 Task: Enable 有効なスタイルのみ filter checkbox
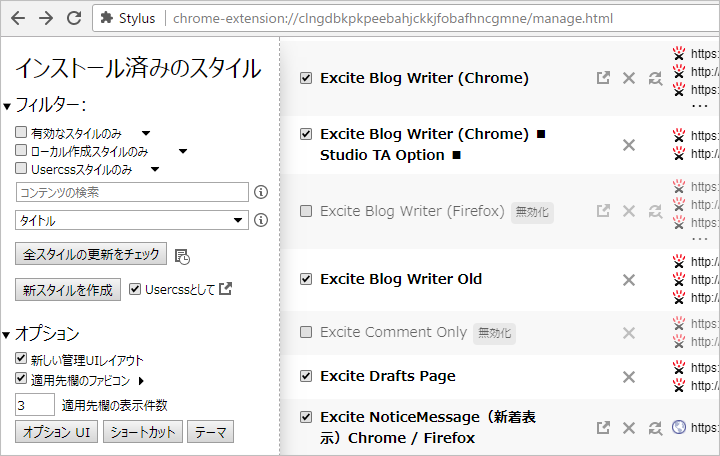(x=21, y=132)
